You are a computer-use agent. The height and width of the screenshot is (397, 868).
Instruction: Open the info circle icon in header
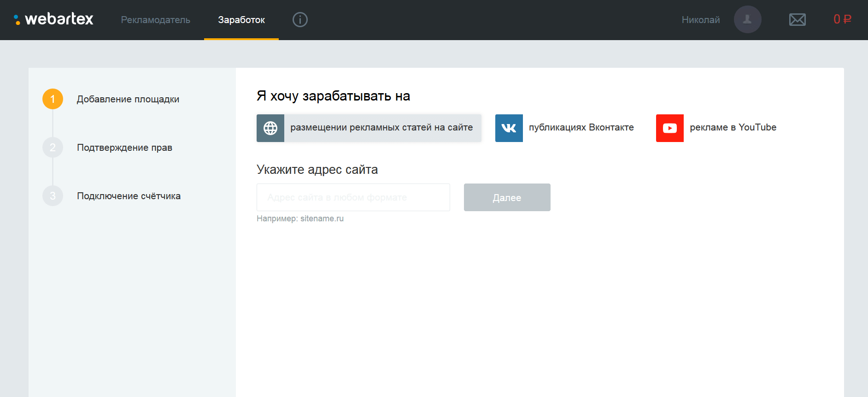300,20
